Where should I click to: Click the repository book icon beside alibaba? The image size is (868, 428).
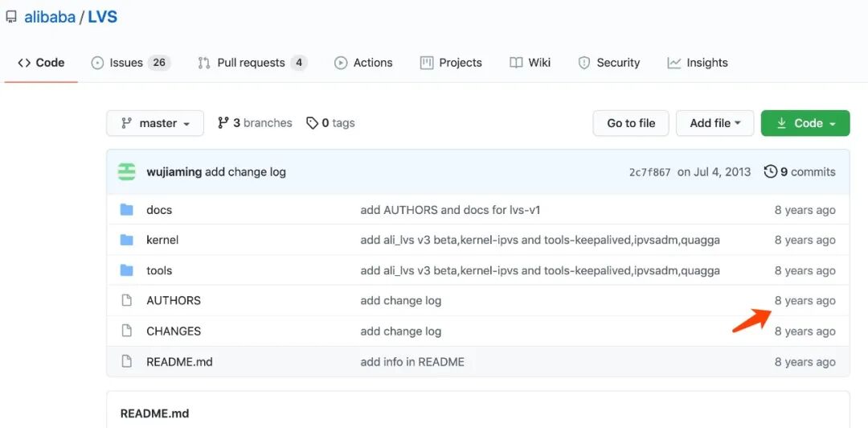(x=11, y=17)
